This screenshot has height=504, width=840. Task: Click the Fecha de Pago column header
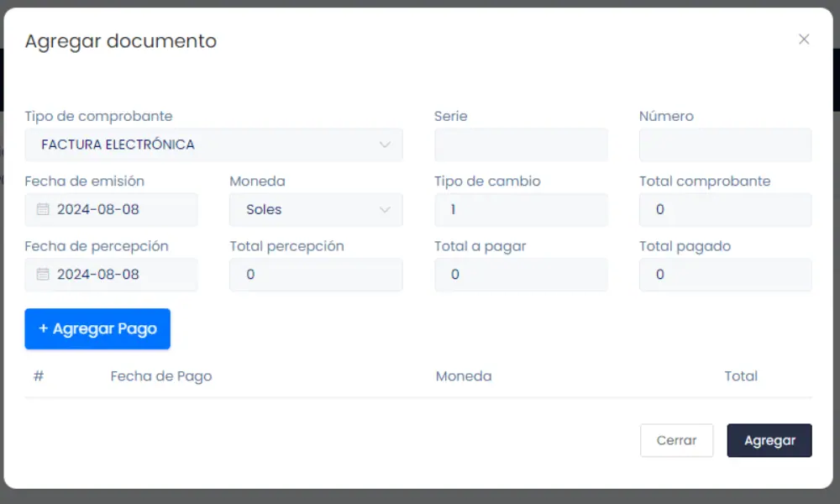[161, 376]
